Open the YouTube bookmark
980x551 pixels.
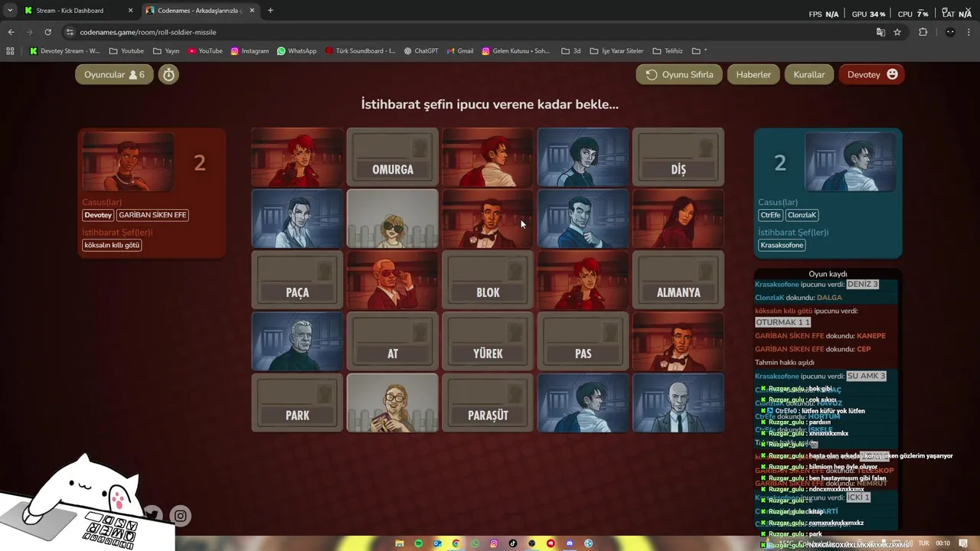coord(205,51)
